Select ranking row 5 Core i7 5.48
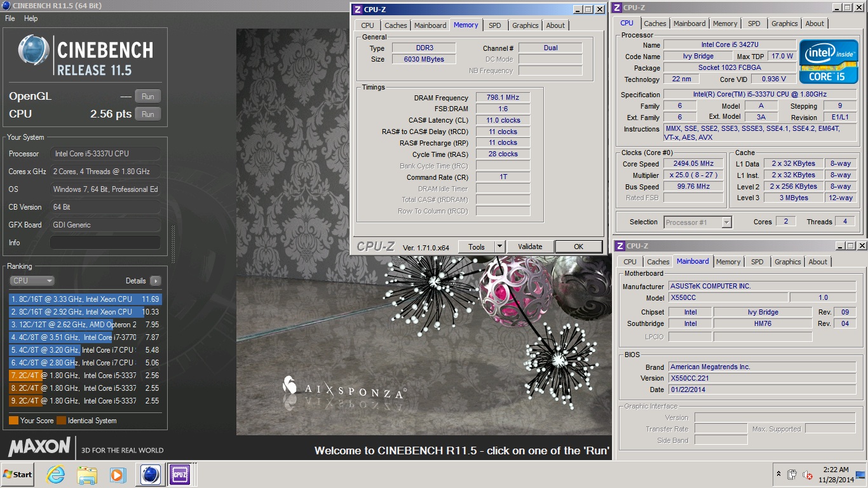 pyautogui.click(x=85, y=350)
